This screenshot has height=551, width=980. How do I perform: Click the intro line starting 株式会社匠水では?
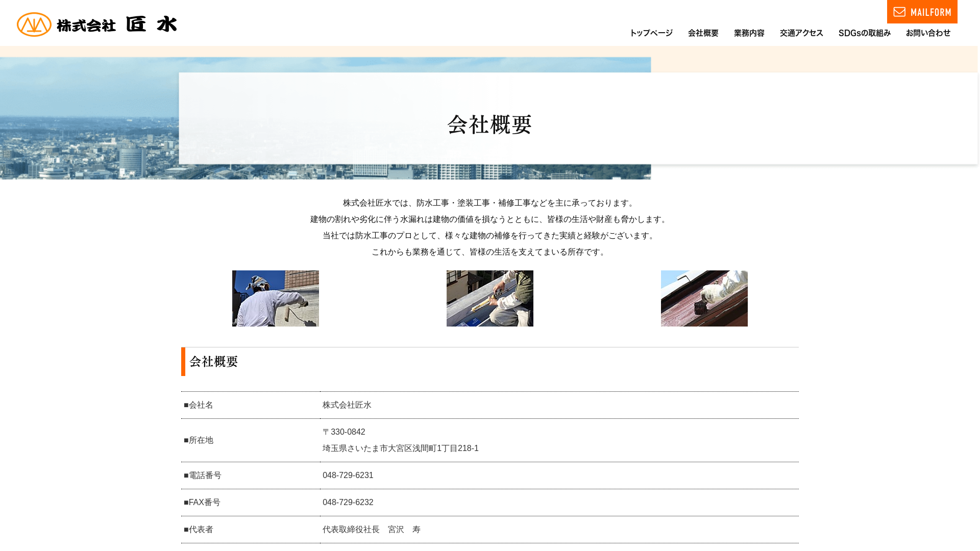[x=490, y=203]
